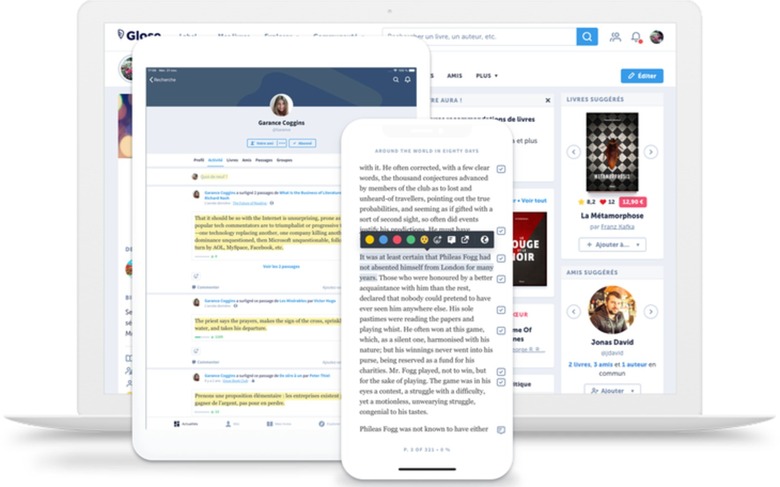Toggle checkbox beside "Phileas Fogg was not known"

click(501, 430)
